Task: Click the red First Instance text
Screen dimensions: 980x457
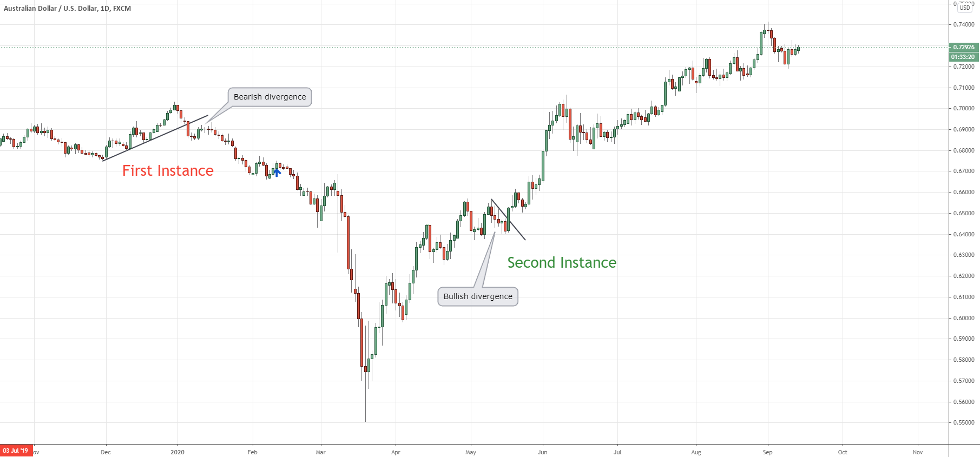Action: point(168,171)
